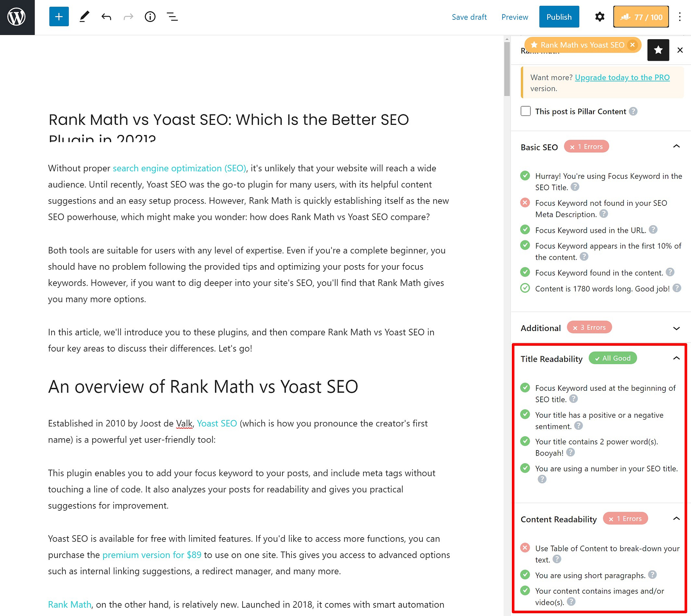Click the Edit pencil tool icon

pyautogui.click(x=84, y=17)
